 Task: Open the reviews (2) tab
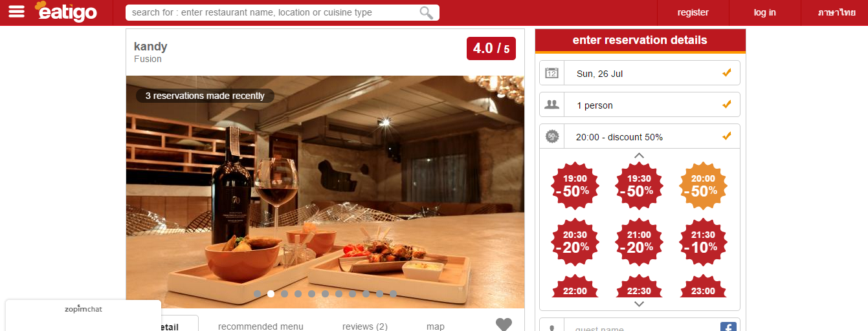pos(365,326)
